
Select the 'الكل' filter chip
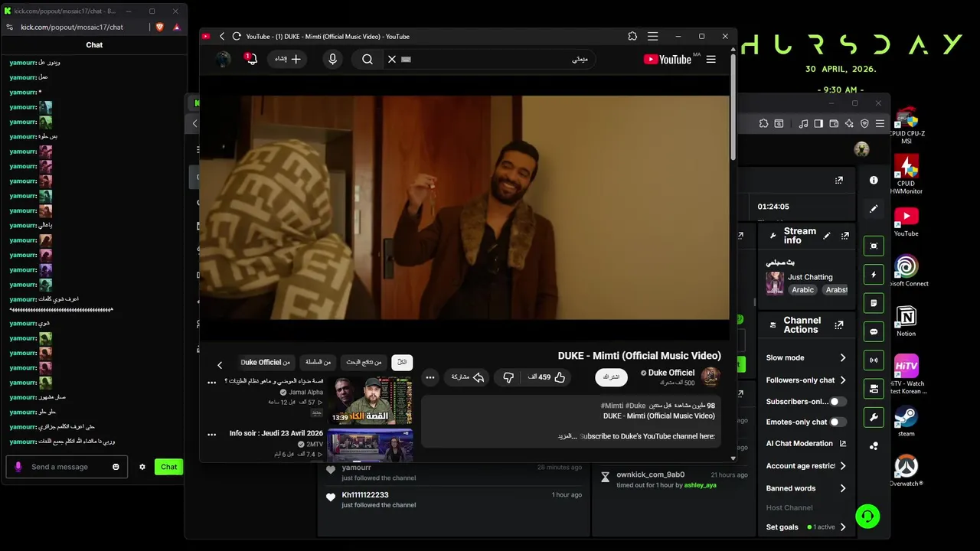pos(402,362)
